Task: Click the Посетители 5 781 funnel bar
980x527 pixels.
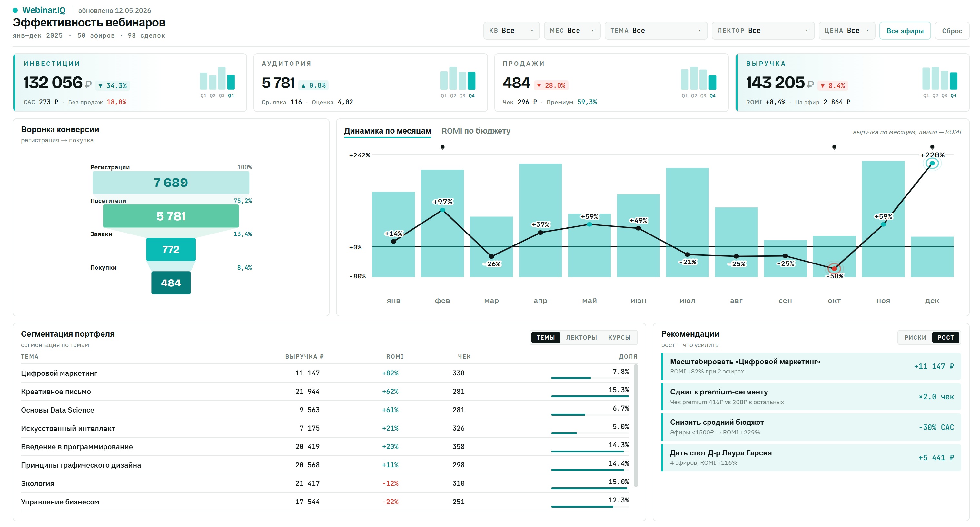Action: tap(171, 216)
